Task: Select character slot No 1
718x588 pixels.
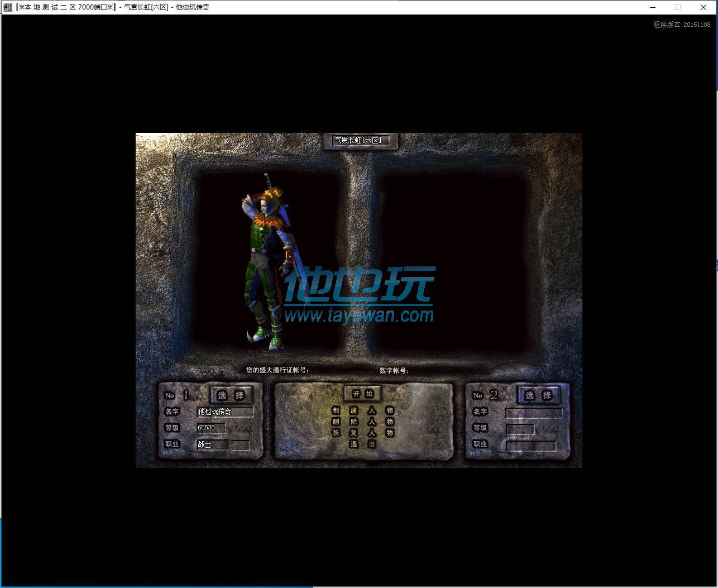Action: 231,395
